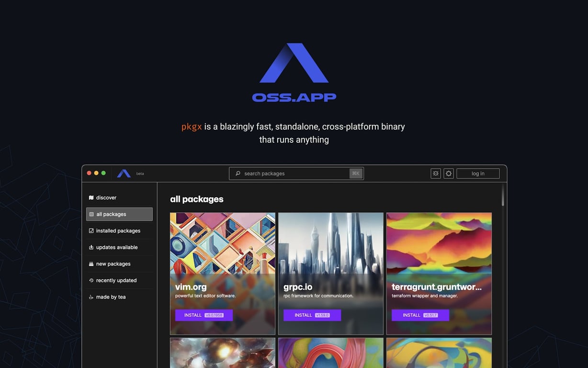Open the bug report icon button
Viewport: 588px width, 368px height.
436,173
